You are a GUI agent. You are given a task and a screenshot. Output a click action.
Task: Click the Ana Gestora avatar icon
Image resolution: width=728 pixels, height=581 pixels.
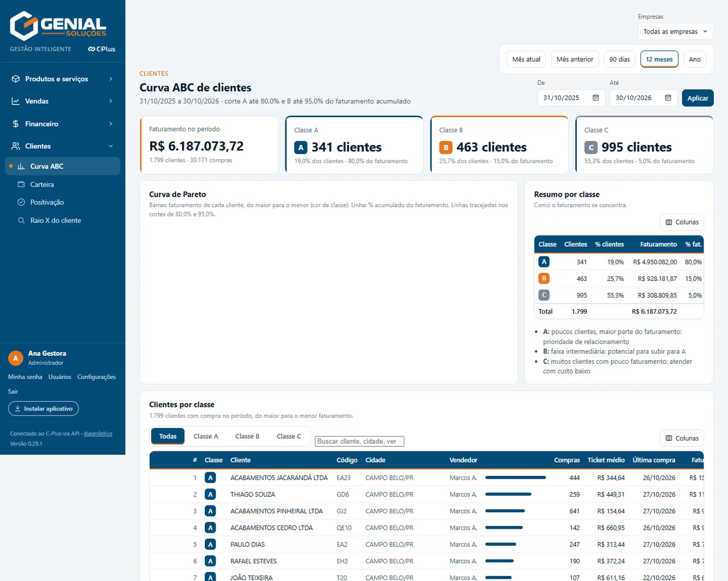[15, 358]
